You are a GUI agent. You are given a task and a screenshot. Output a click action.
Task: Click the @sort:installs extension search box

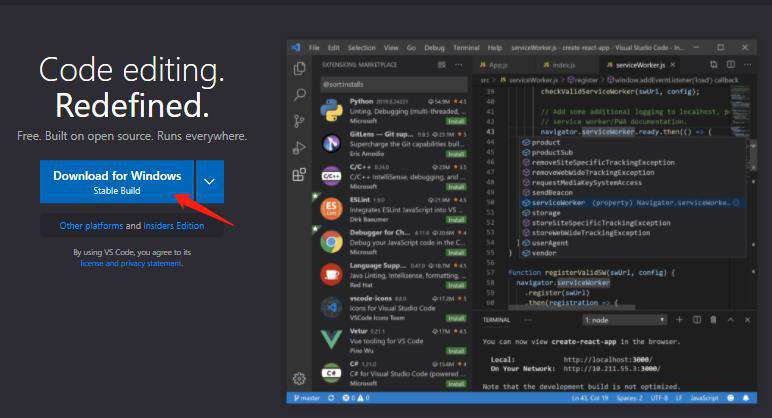tap(394, 84)
